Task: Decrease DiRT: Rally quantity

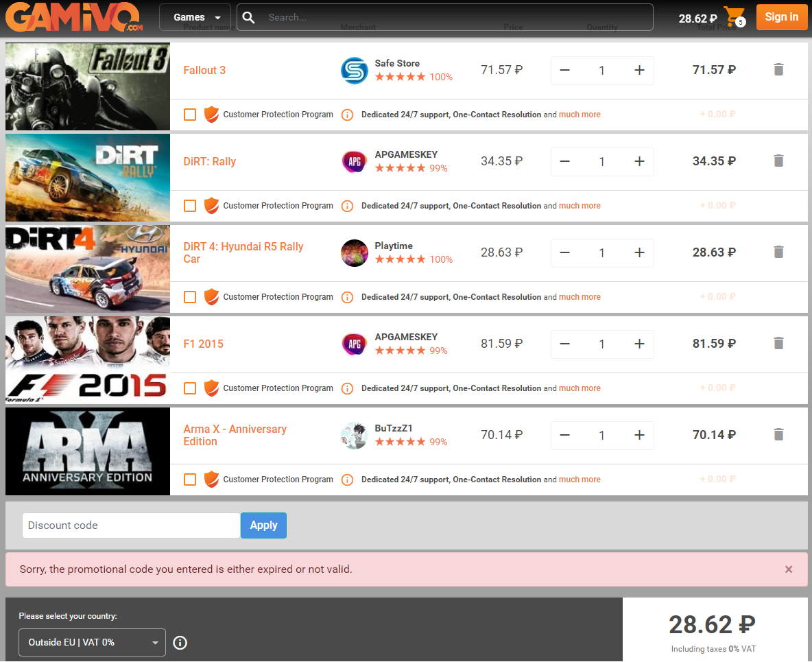Action: (x=565, y=161)
